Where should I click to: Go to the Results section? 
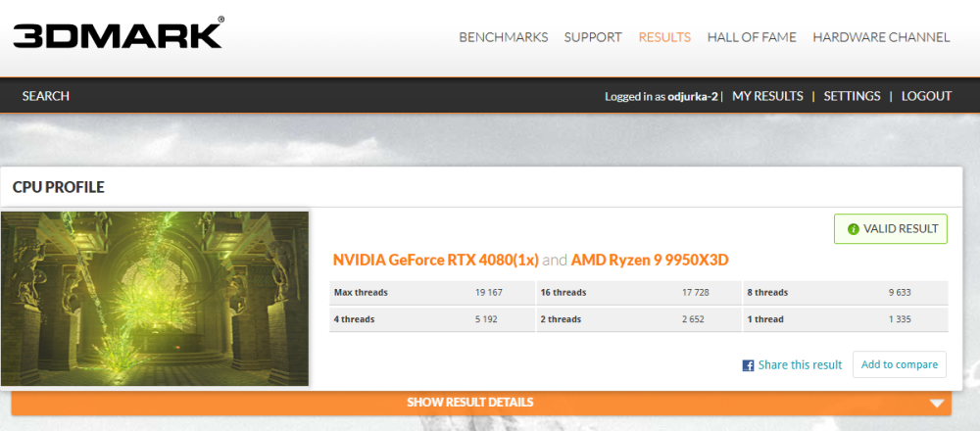point(664,37)
